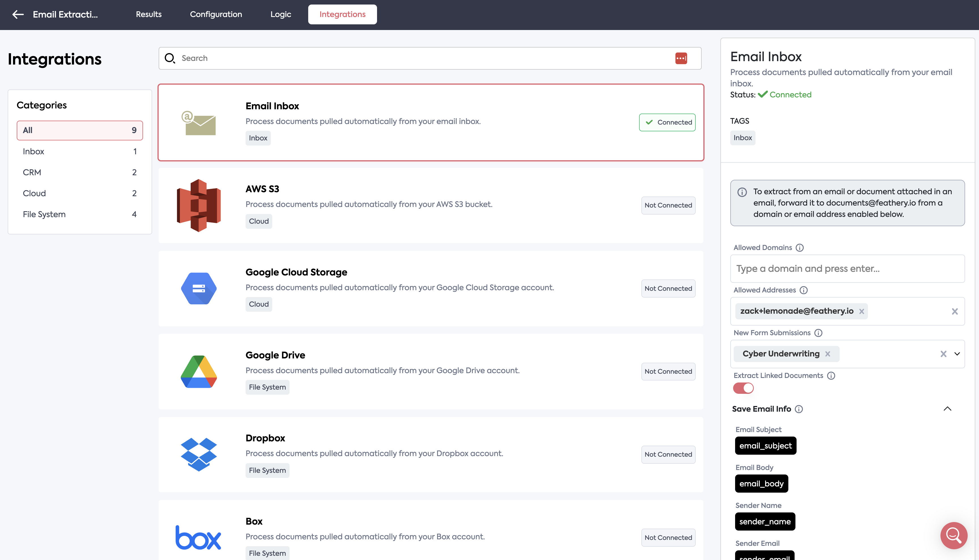979x560 pixels.
Task: Toggle Extract Linked Documents switch
Action: [743, 388]
